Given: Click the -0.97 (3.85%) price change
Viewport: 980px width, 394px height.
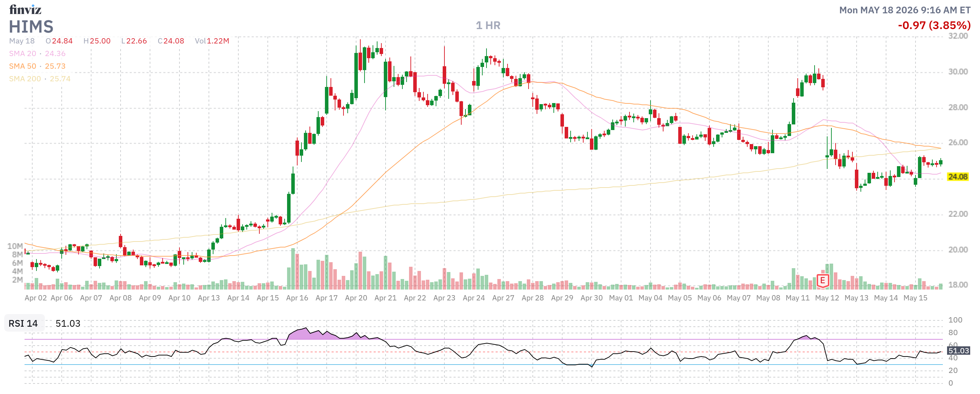Looking at the screenshot, I should click(934, 25).
